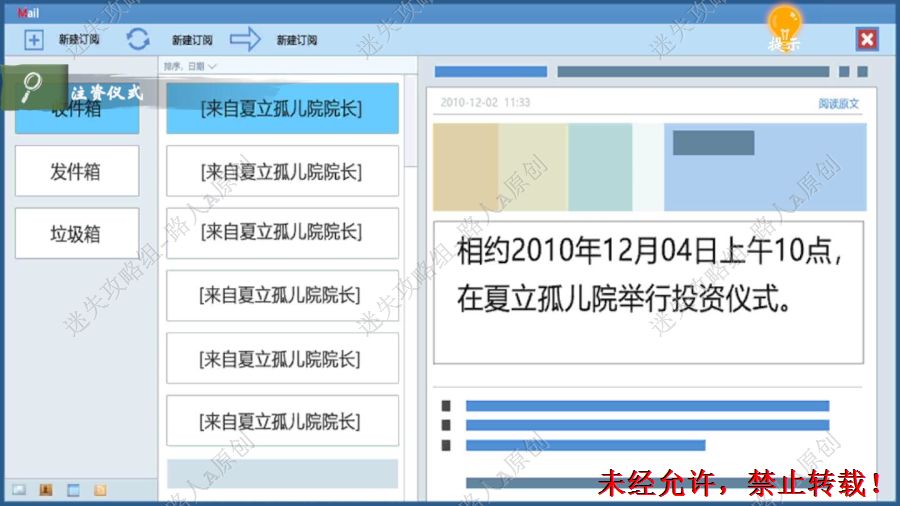
Task: Click the plus icon for new subscription
Action: [x=33, y=40]
